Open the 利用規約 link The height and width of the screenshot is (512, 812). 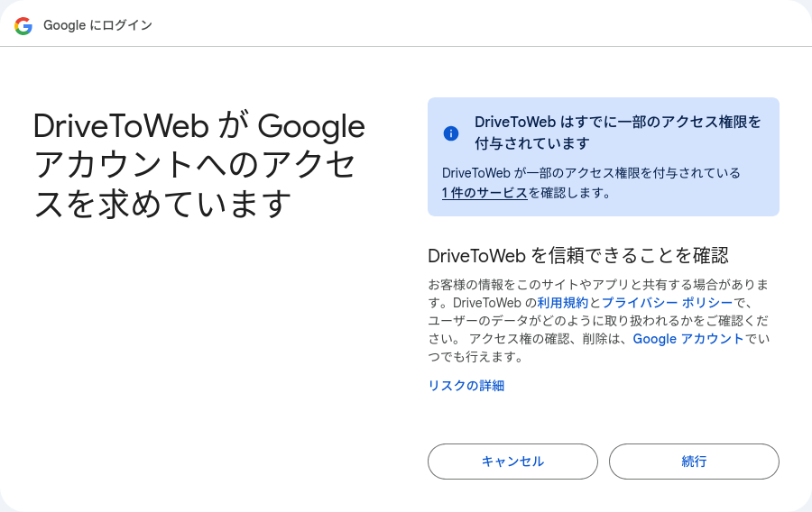point(563,303)
